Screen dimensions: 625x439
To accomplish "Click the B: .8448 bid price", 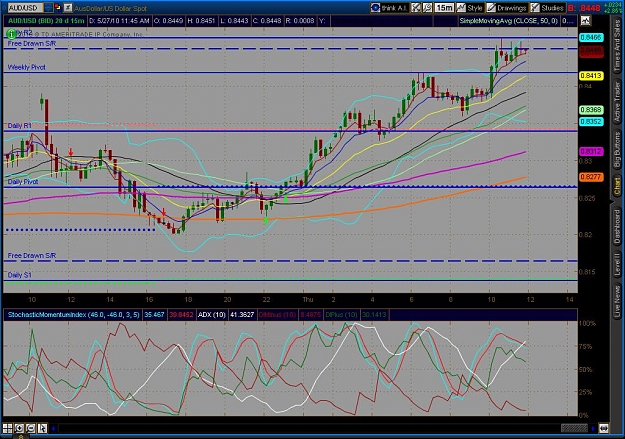I will 584,8.
